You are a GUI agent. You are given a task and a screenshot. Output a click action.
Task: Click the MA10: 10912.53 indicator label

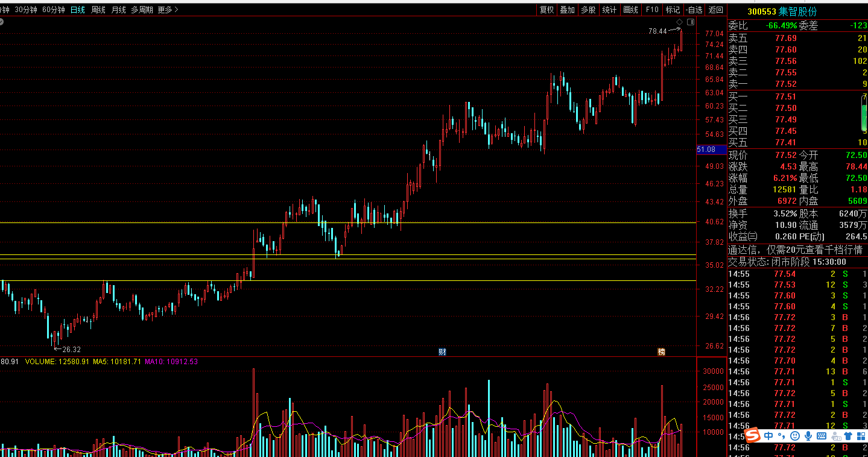(x=171, y=362)
